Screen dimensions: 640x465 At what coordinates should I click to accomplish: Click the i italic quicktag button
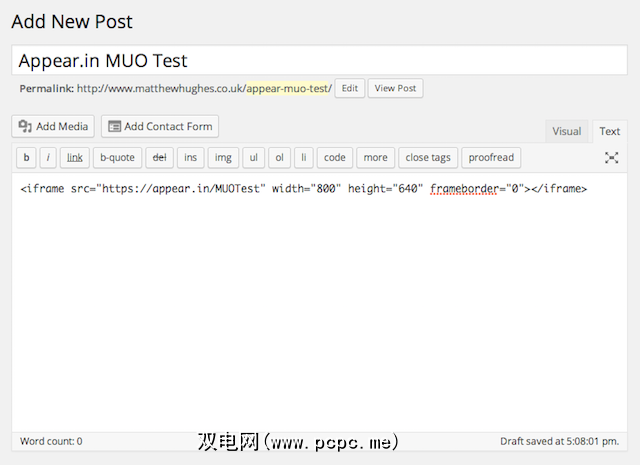(x=48, y=158)
